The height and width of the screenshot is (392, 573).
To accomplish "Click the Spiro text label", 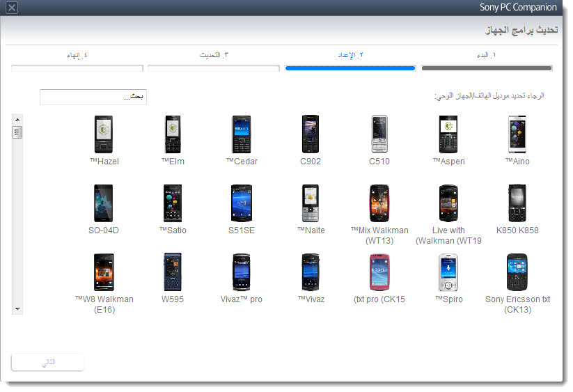I will (449, 299).
